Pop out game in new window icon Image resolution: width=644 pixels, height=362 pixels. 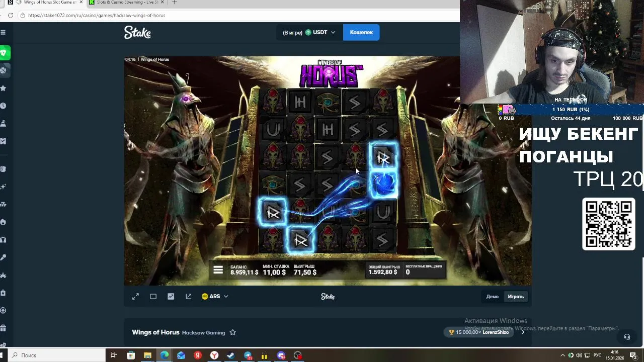tap(189, 297)
